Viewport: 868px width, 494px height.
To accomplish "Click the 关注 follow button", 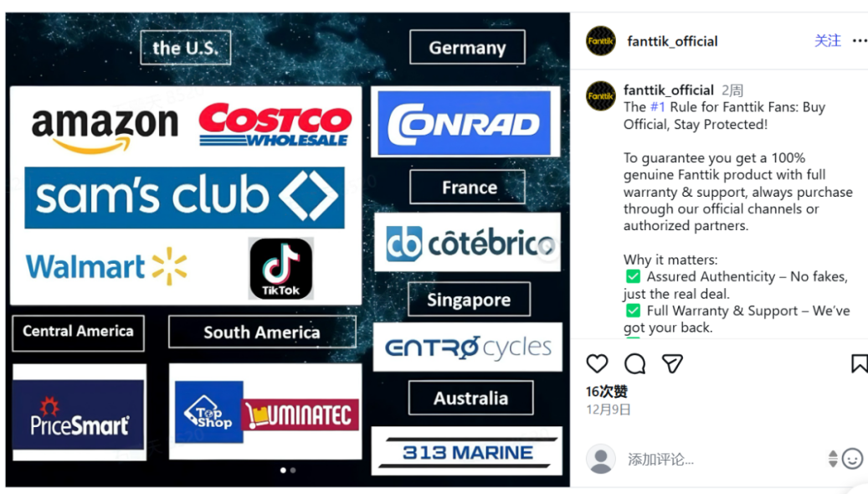I will (828, 41).
